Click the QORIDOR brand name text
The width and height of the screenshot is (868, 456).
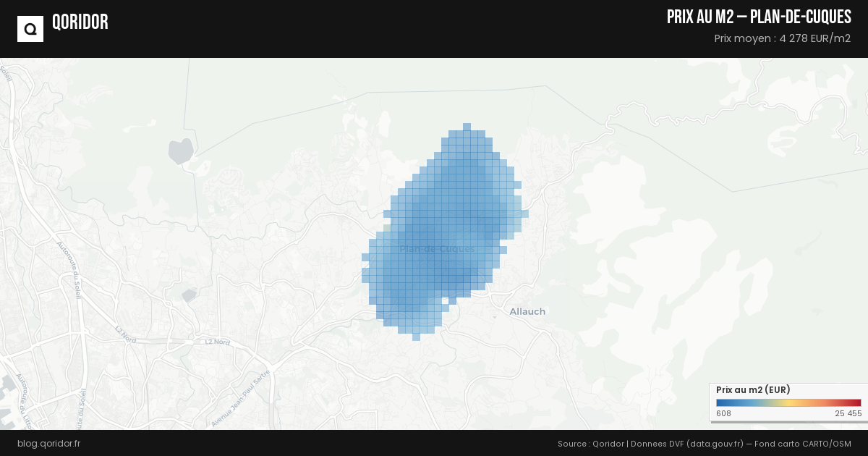pos(80,22)
